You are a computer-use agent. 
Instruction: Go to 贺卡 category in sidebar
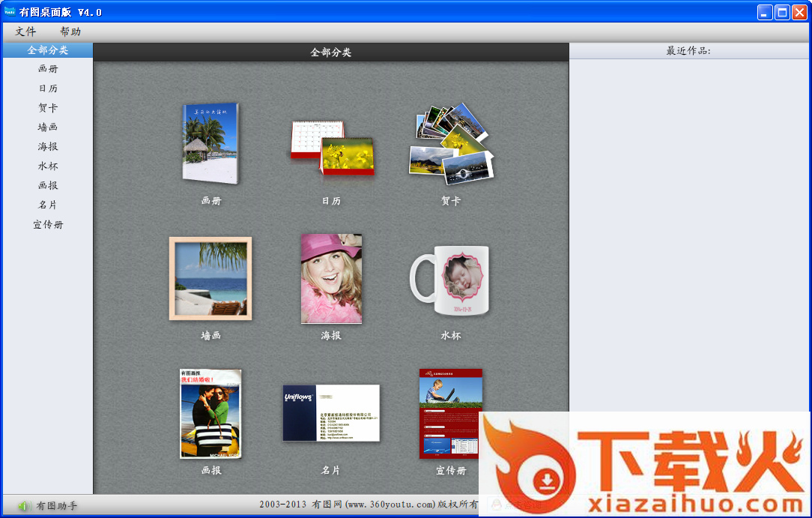tap(48, 108)
